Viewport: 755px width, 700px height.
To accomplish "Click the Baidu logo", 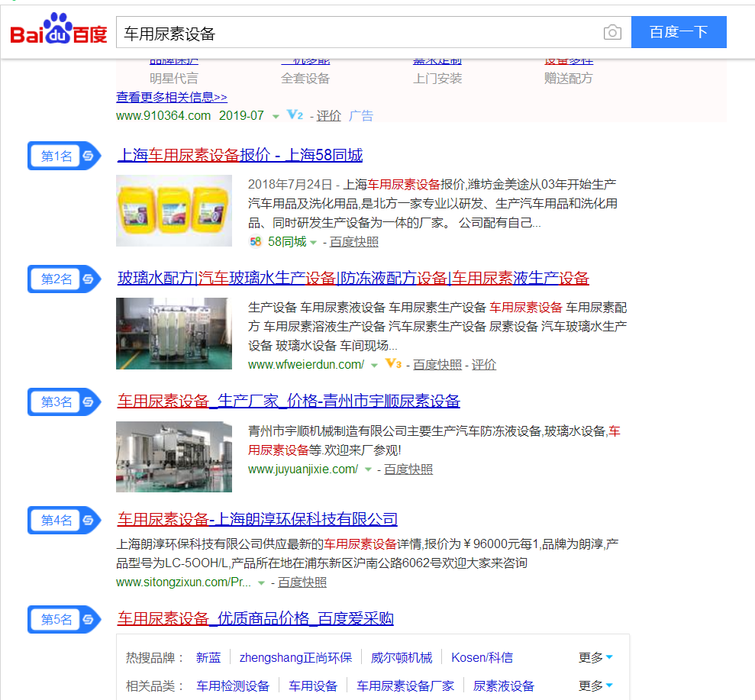I will pyautogui.click(x=59, y=29).
